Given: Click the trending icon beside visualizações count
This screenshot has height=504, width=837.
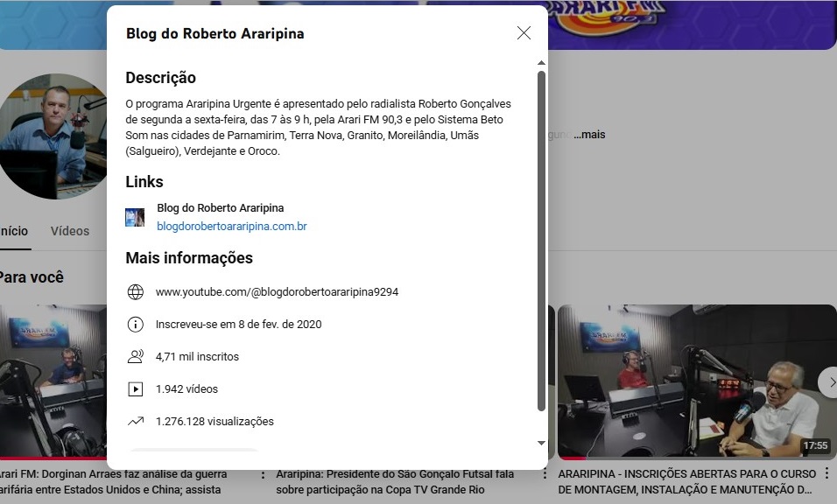Looking at the screenshot, I should pos(136,422).
